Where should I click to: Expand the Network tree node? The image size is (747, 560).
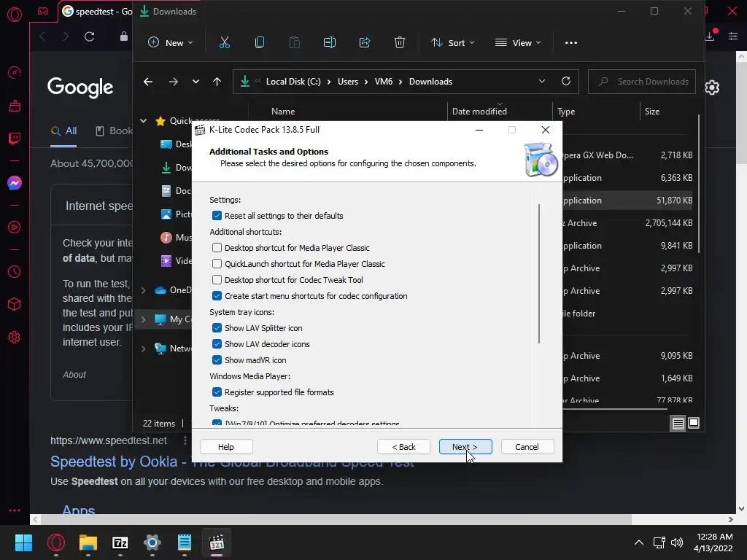pos(144,349)
